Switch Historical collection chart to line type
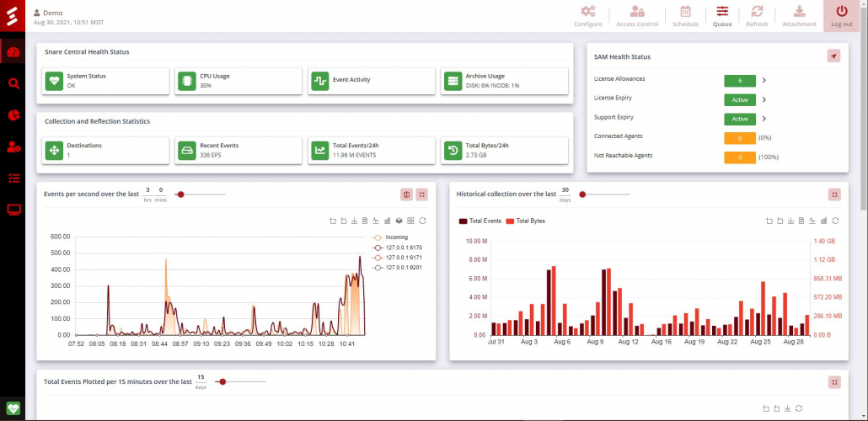Screen dimensions: 868x421 point(812,221)
